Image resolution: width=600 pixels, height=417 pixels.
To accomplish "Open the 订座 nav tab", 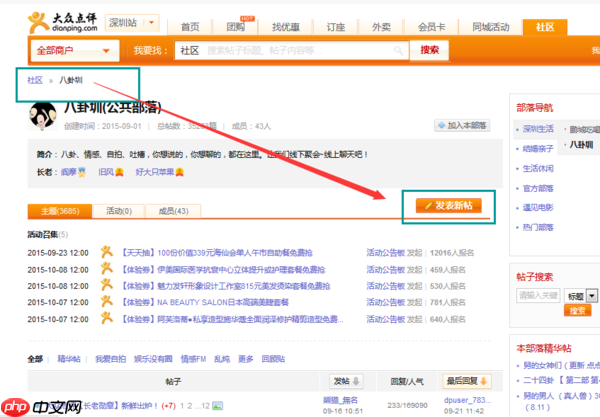I will [336, 27].
